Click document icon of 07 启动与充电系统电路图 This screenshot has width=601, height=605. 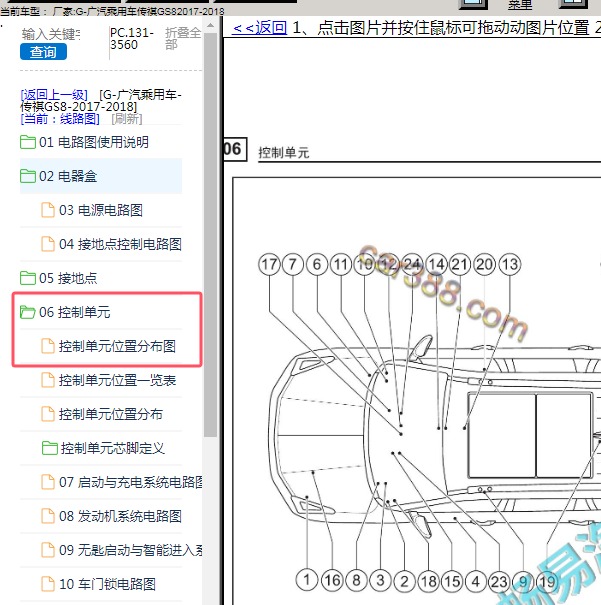click(x=48, y=482)
